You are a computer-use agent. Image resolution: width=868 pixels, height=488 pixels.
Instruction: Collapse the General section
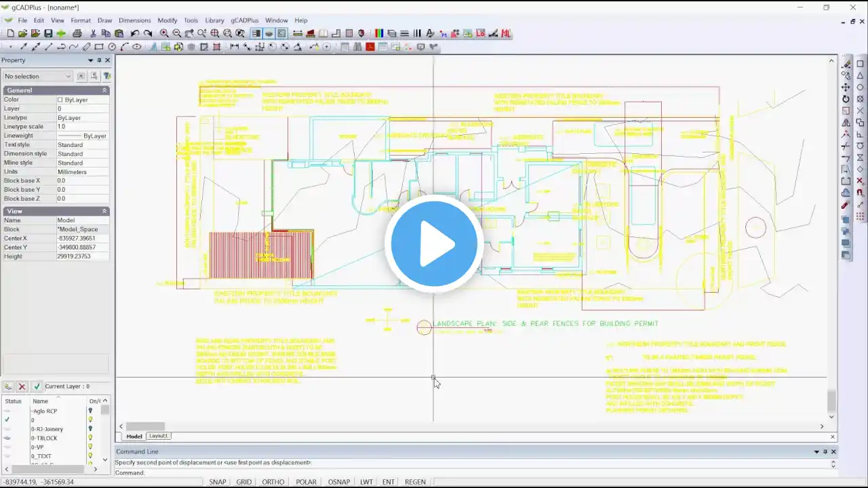pyautogui.click(x=104, y=90)
